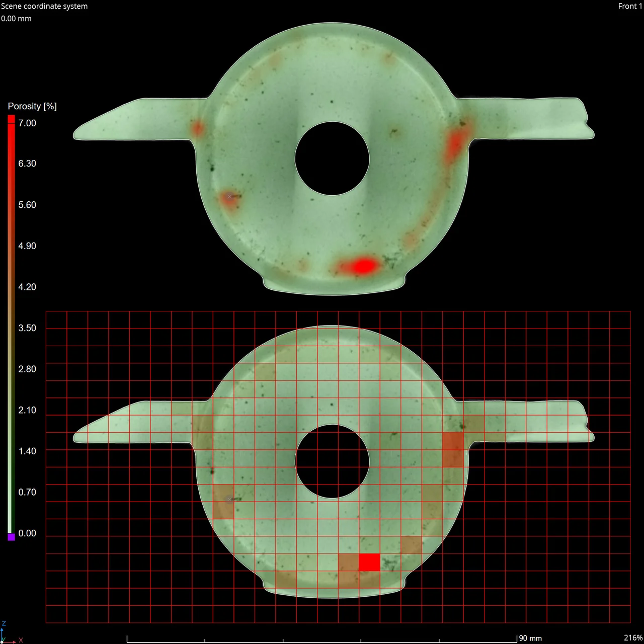Click the 216% zoom level indicator
The height and width of the screenshot is (644, 644).
(x=633, y=638)
